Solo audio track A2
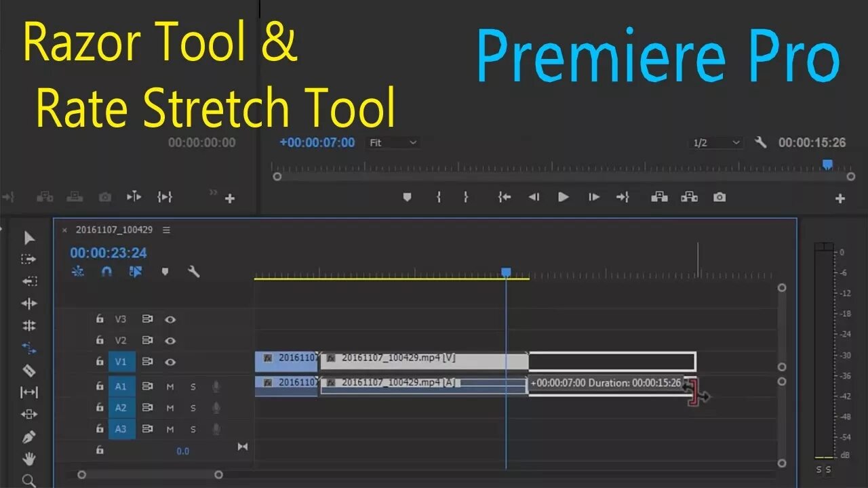Viewport: 868px width, 488px height. (x=193, y=408)
